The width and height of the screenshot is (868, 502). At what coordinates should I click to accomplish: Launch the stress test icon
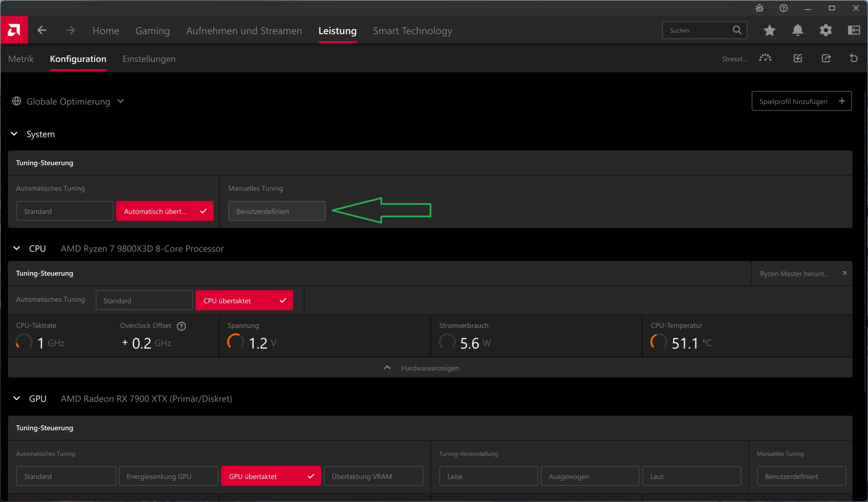(765, 58)
